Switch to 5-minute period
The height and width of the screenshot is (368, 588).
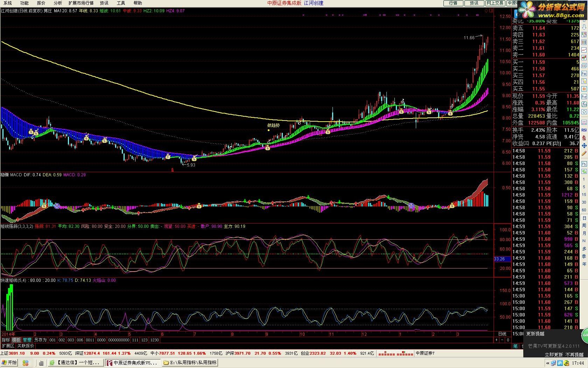pyautogui.click(x=584, y=187)
